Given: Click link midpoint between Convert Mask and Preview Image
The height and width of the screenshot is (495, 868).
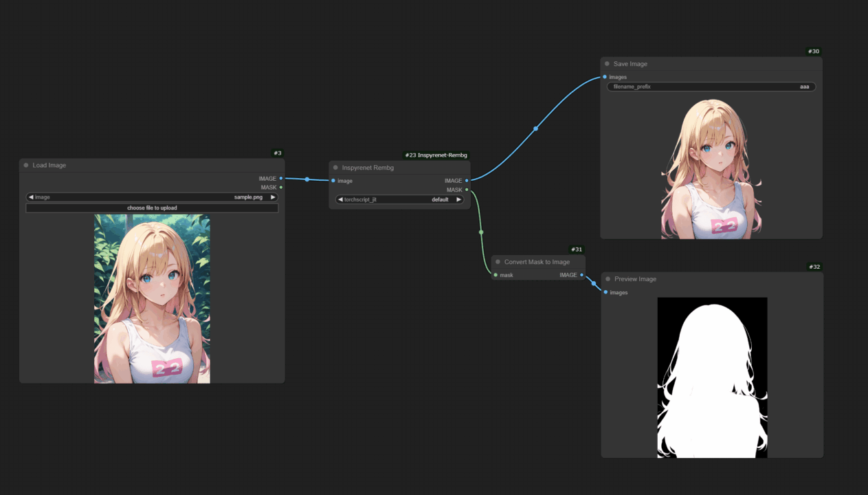Looking at the screenshot, I should (593, 283).
